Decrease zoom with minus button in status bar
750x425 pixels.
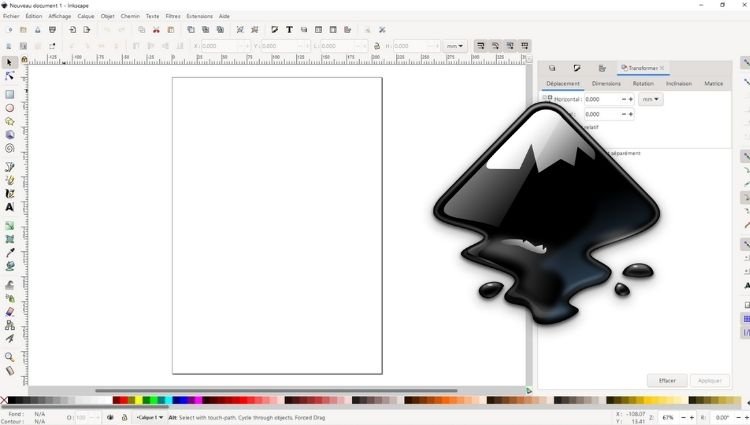(x=684, y=417)
